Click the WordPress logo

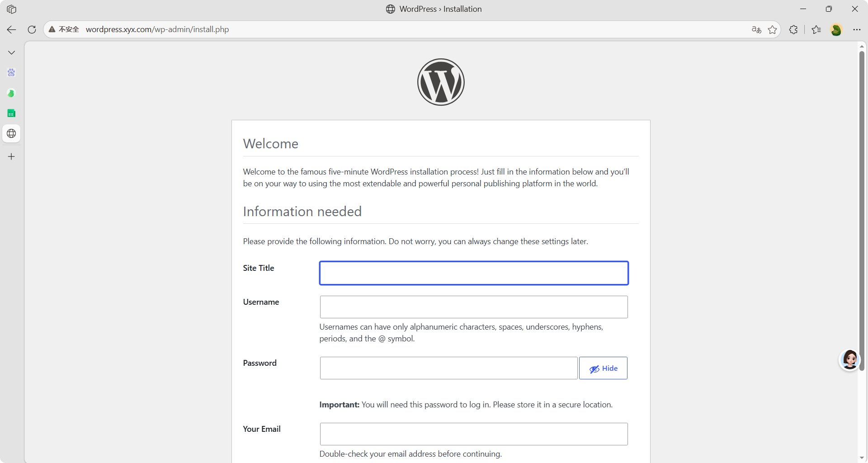(x=441, y=82)
